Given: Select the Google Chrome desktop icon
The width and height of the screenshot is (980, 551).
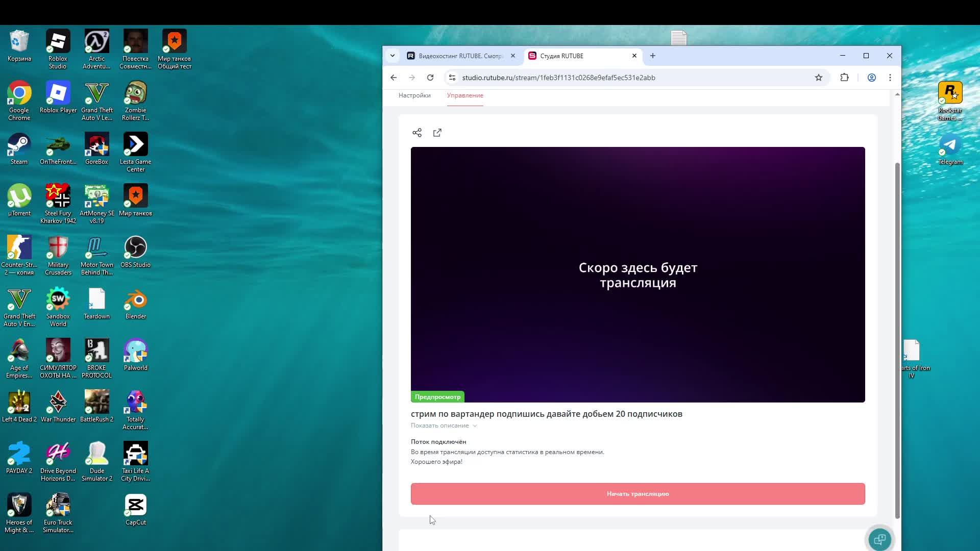Looking at the screenshot, I should pyautogui.click(x=19, y=101).
